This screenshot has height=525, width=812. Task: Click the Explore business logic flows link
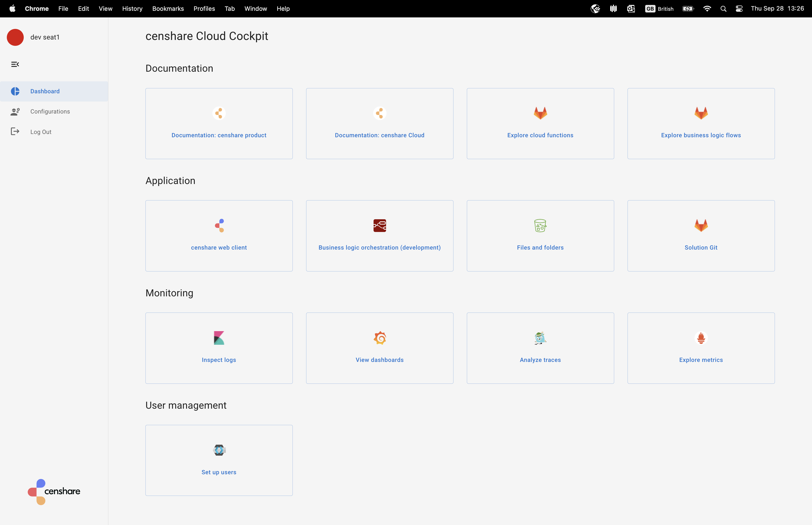click(701, 135)
